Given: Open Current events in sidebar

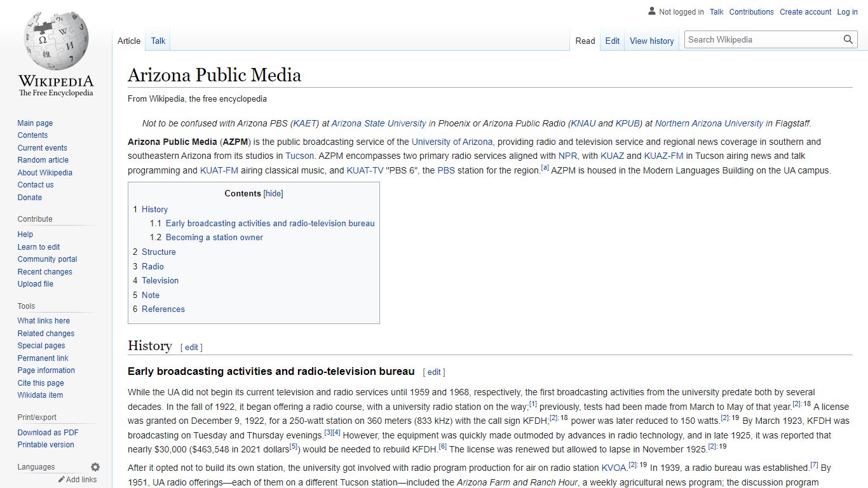Looking at the screenshot, I should click(42, 148).
